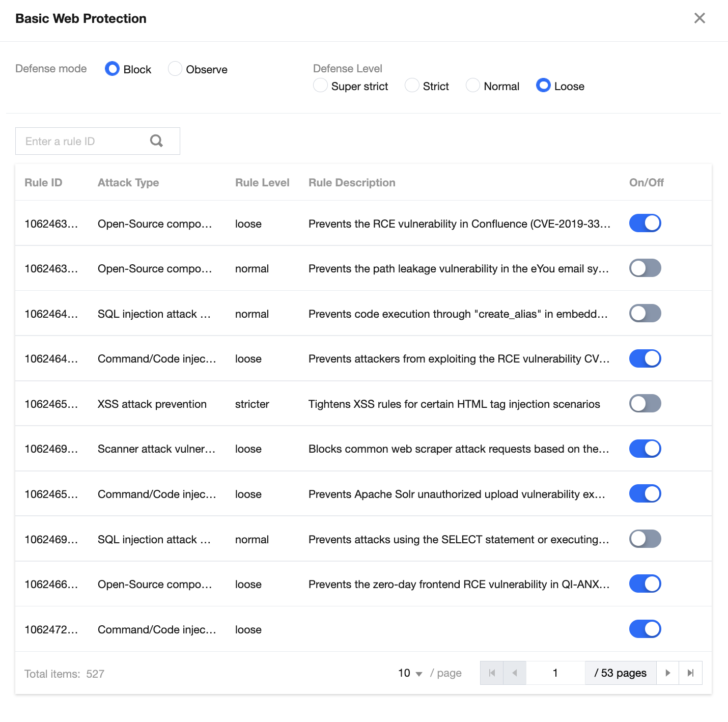Disable the Confluence RCE vulnerability rule

pyautogui.click(x=645, y=223)
